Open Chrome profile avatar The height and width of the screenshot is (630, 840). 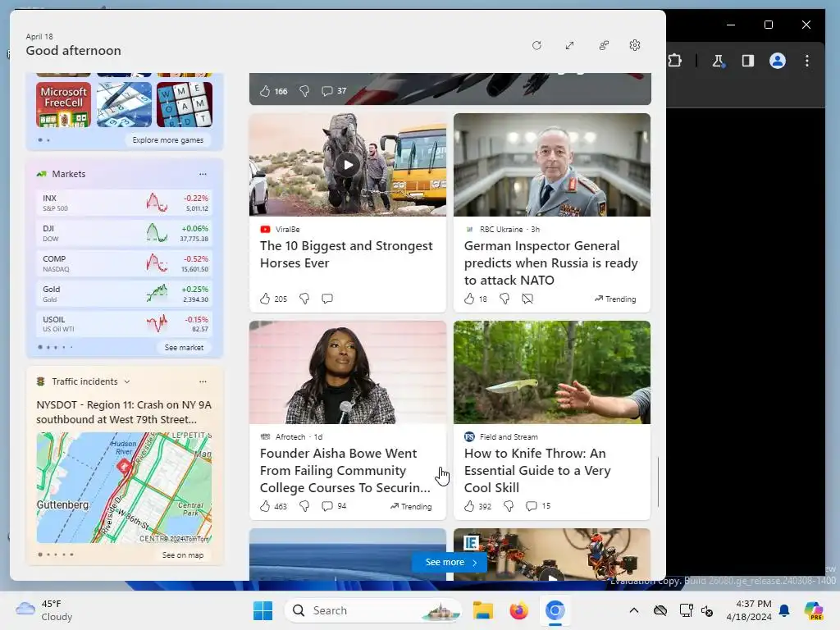tap(778, 61)
